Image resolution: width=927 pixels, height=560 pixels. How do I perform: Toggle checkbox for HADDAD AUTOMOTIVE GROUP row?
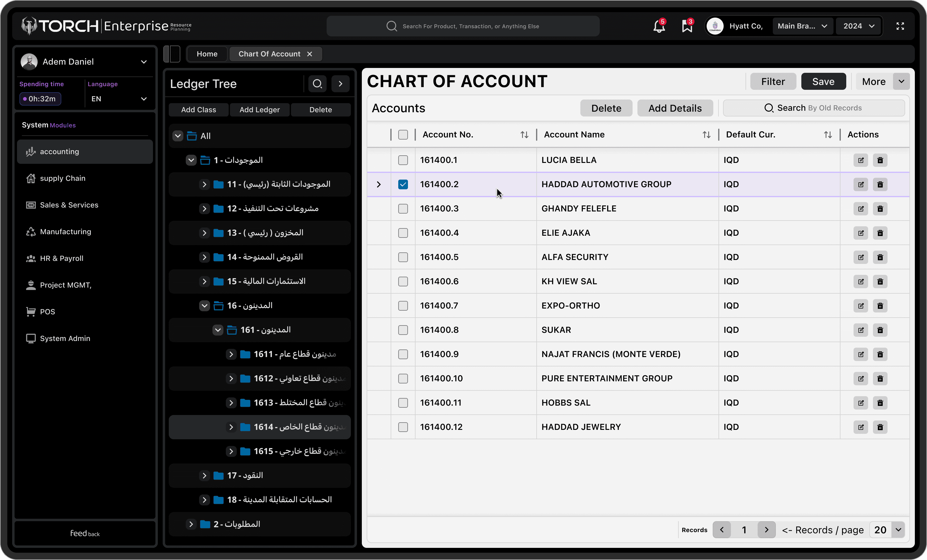point(402,184)
